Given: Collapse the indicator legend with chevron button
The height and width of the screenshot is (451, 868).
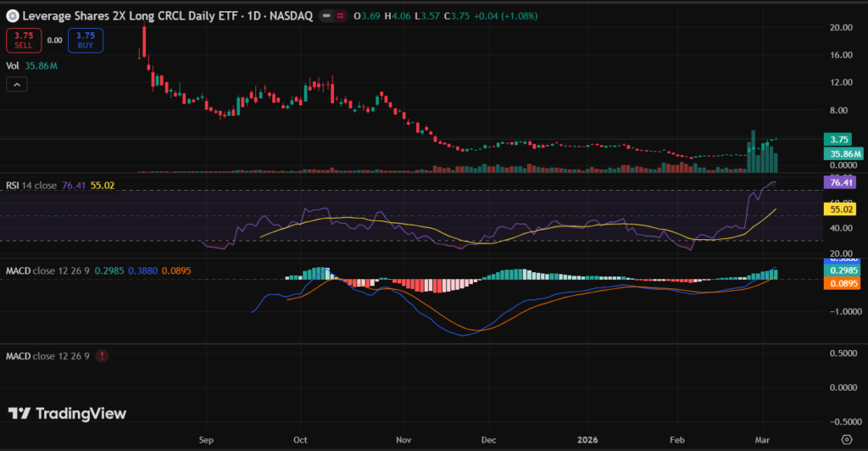Looking at the screenshot, I should point(16,84).
